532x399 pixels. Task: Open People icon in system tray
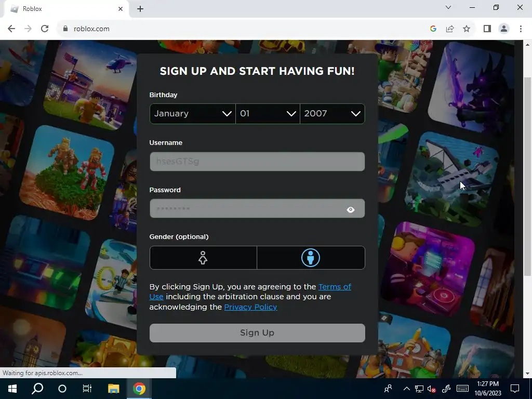(388, 389)
